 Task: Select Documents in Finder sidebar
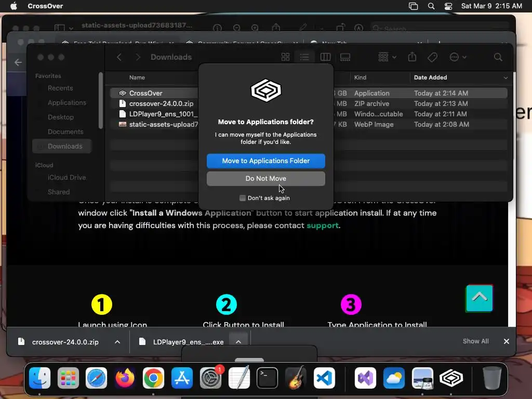pyautogui.click(x=65, y=131)
